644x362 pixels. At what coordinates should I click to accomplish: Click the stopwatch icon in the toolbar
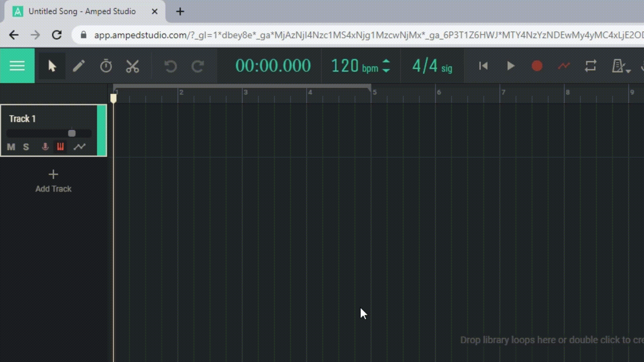pyautogui.click(x=106, y=66)
